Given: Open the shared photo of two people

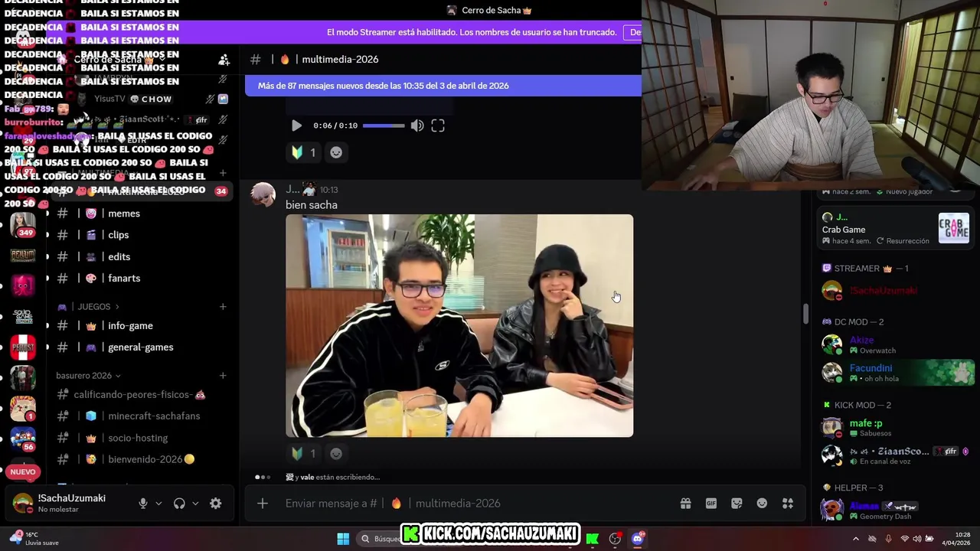Looking at the screenshot, I should click(x=459, y=326).
